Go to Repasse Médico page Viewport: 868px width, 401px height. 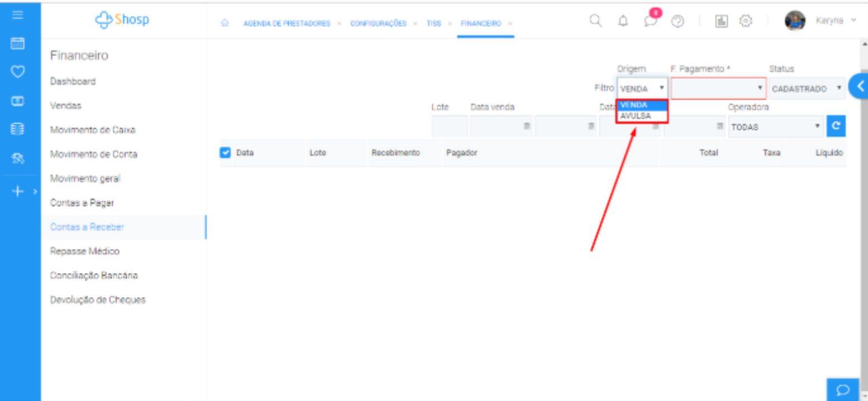pos(85,251)
